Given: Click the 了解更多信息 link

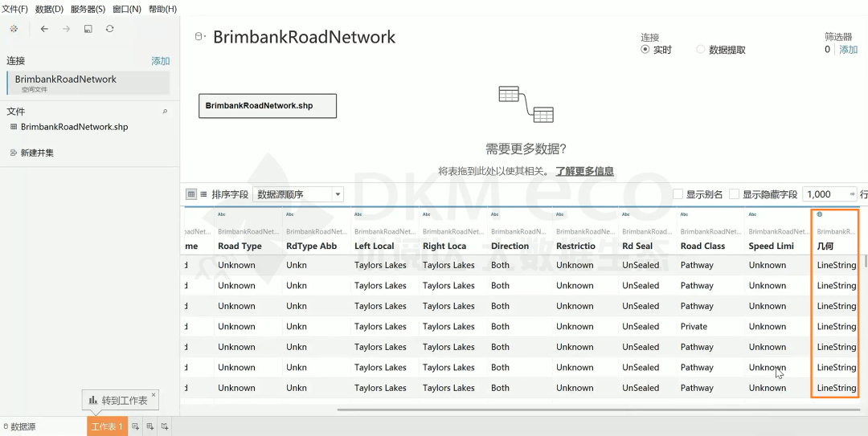Looking at the screenshot, I should point(584,171).
